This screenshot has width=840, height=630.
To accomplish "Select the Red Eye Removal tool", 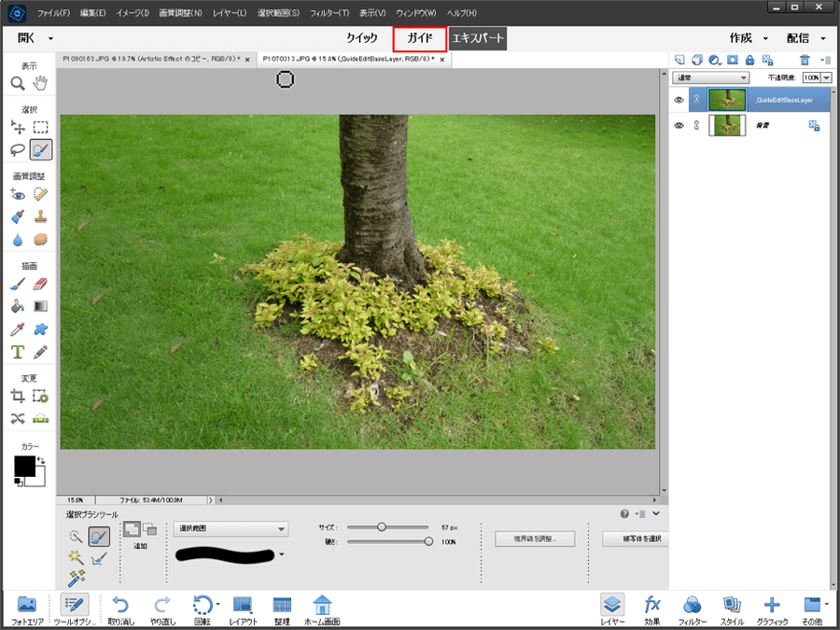I will [18, 194].
